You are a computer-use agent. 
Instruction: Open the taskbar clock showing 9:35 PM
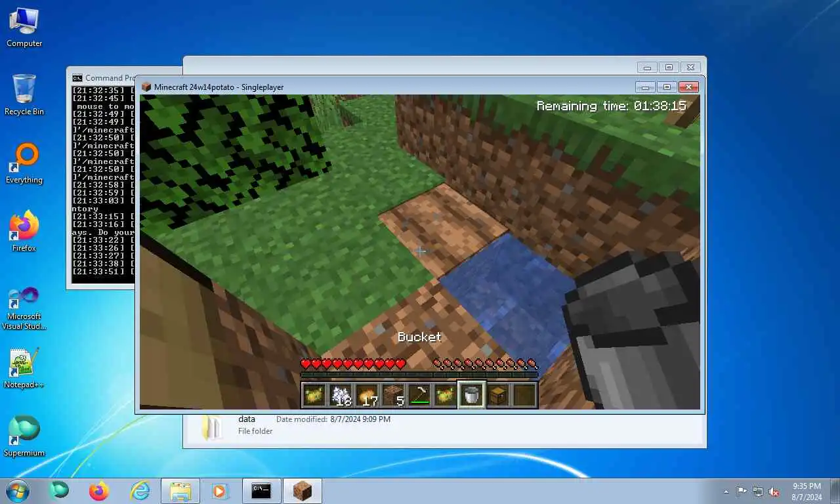pos(807,492)
